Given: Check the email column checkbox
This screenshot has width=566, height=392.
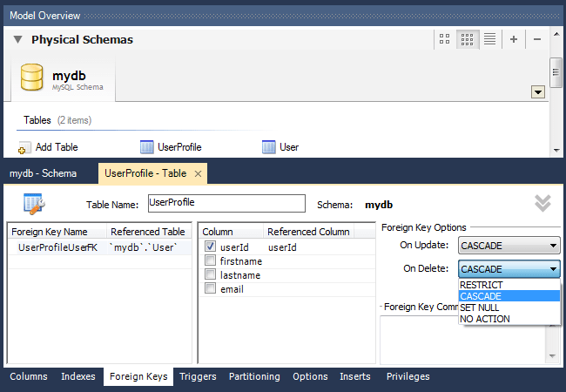Looking at the screenshot, I should (210, 288).
